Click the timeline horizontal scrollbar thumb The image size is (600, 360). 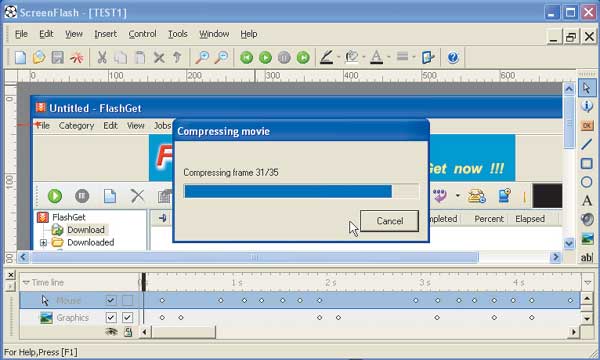click(183, 332)
